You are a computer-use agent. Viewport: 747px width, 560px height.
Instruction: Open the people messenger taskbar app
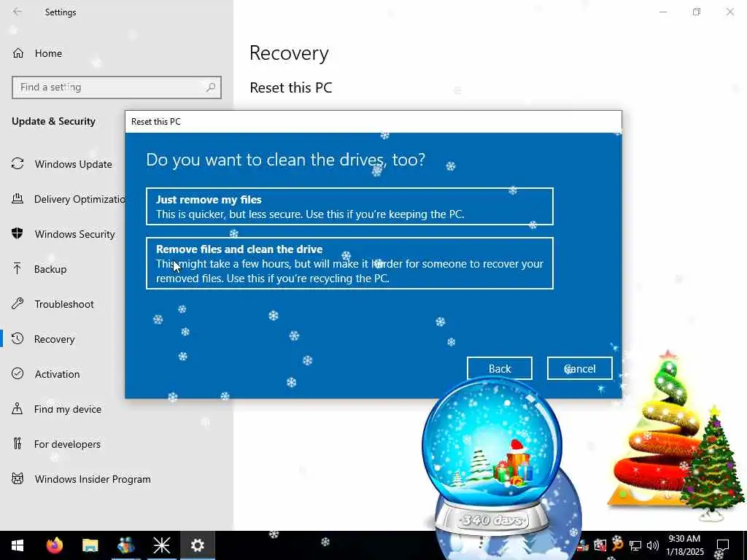point(125,545)
